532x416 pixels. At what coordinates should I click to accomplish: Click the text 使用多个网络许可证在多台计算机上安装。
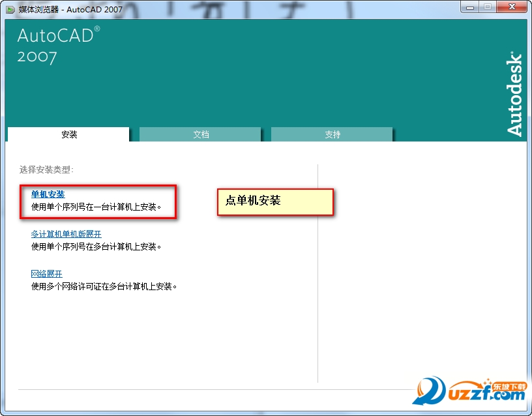[104, 286]
